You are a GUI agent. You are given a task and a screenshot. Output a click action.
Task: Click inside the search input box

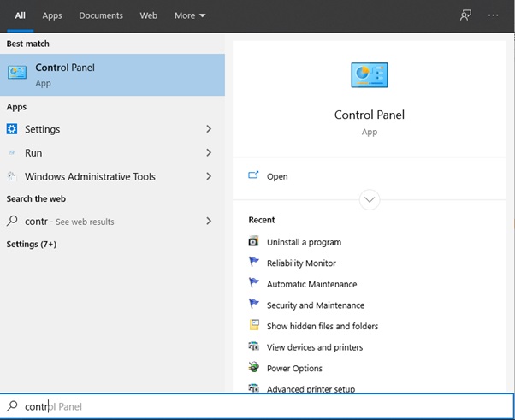(257, 406)
